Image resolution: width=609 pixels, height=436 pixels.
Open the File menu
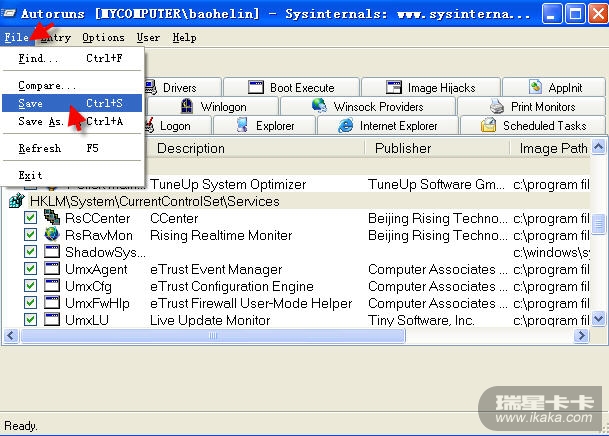click(x=16, y=37)
